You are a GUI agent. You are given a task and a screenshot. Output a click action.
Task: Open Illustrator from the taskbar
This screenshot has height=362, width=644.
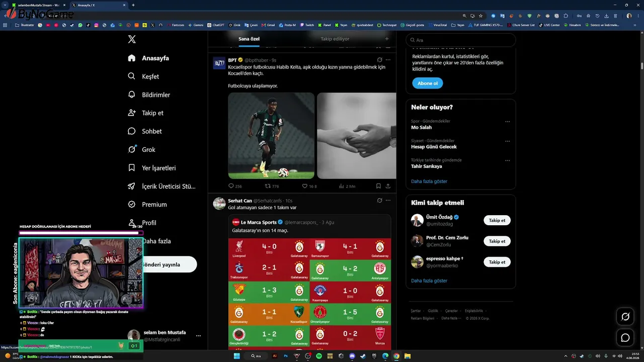coord(275,356)
